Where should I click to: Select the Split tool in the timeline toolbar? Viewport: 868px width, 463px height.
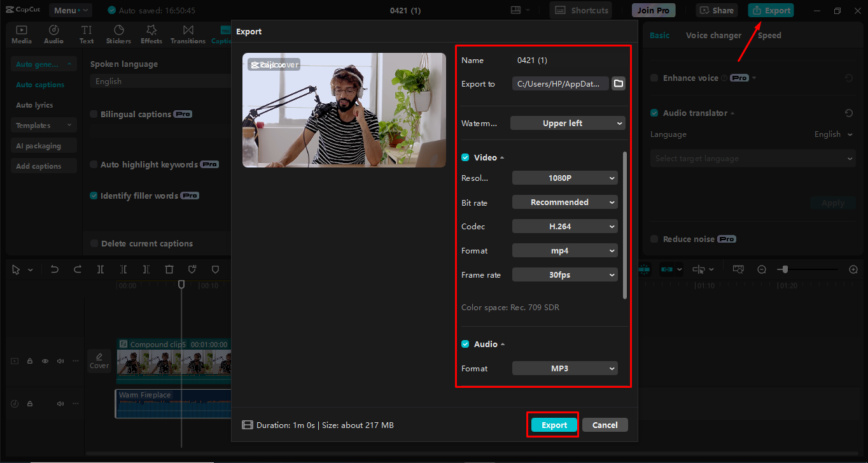pos(100,269)
